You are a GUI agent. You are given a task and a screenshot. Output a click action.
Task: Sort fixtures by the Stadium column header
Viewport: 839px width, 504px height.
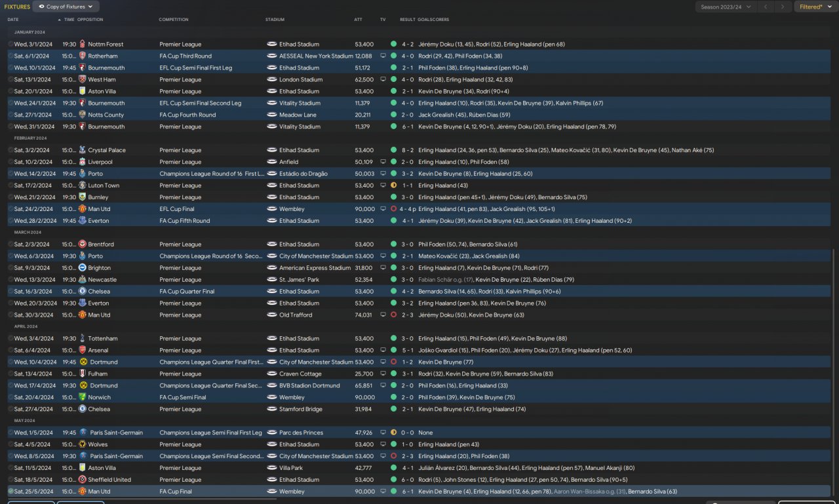coord(275,20)
